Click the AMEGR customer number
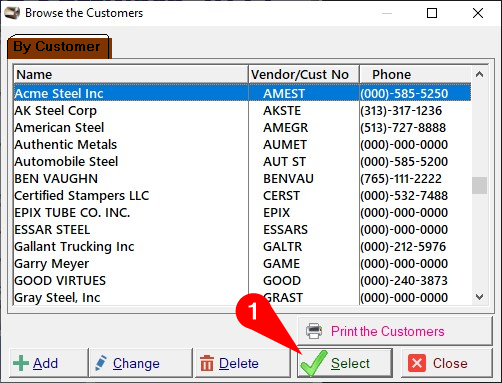This screenshot has height=383, width=502. coord(286,127)
